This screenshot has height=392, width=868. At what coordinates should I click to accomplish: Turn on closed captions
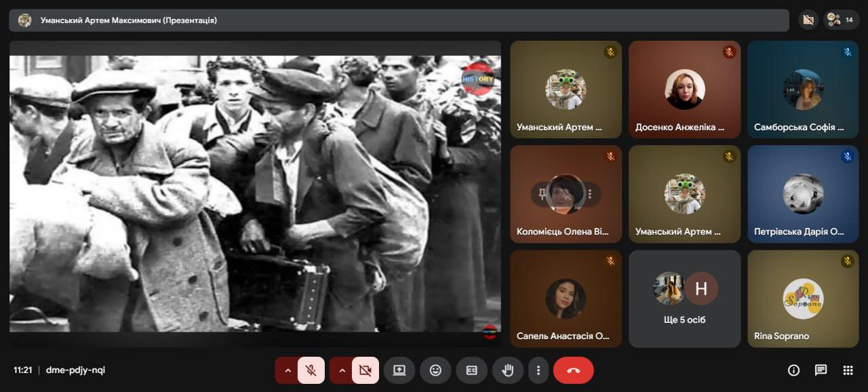(471, 370)
